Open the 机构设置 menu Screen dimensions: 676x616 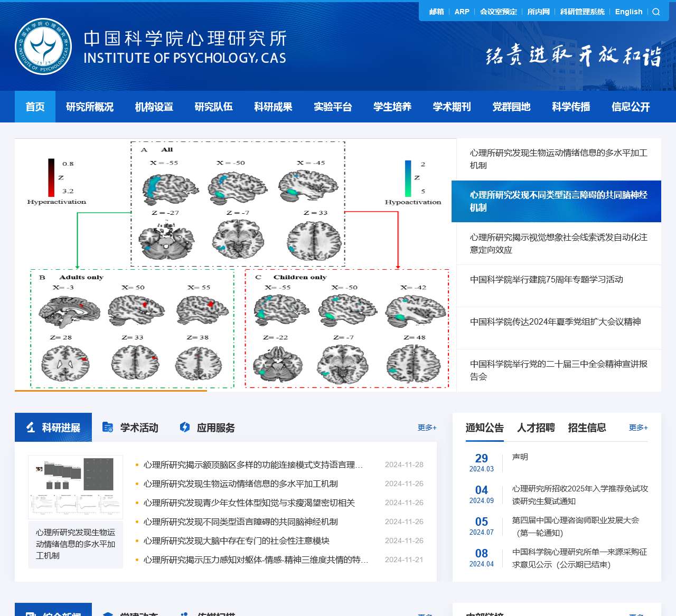pyautogui.click(x=154, y=107)
